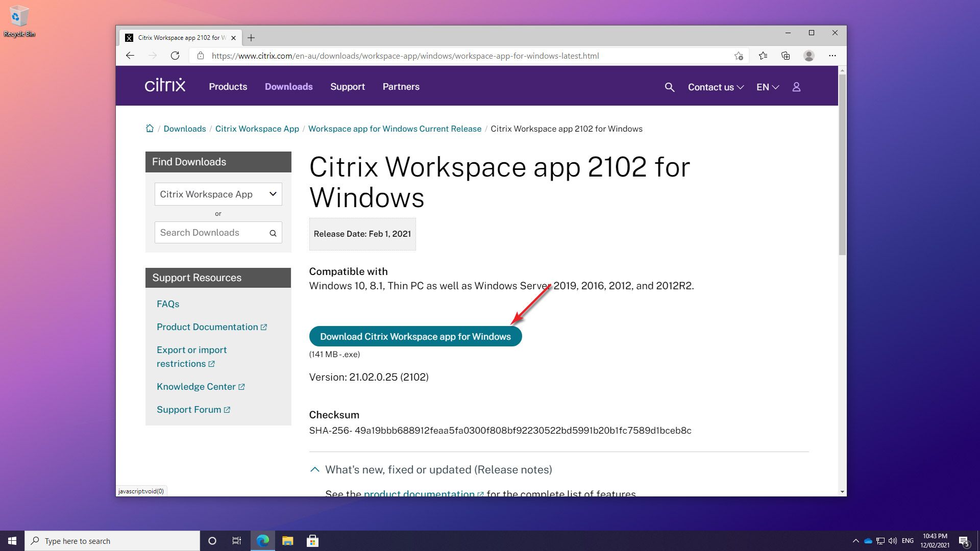Refresh the browser page

coord(175,56)
